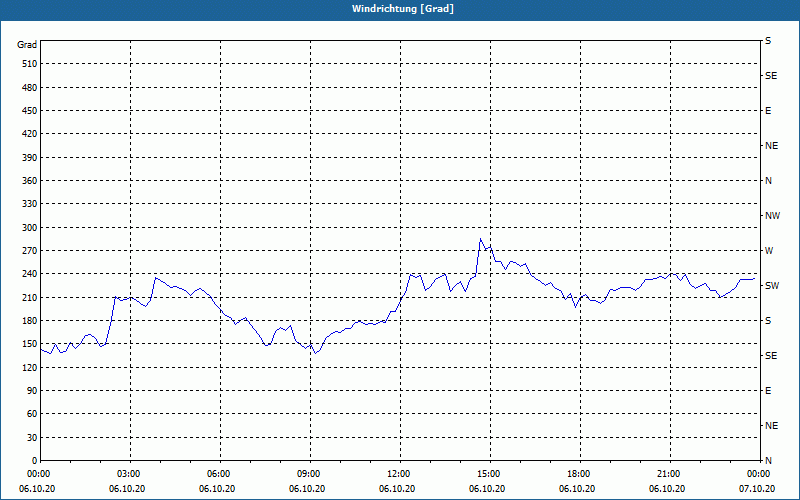The width and height of the screenshot is (800, 500).
Task: Select the 240 degree axis label
Action: pos(30,274)
